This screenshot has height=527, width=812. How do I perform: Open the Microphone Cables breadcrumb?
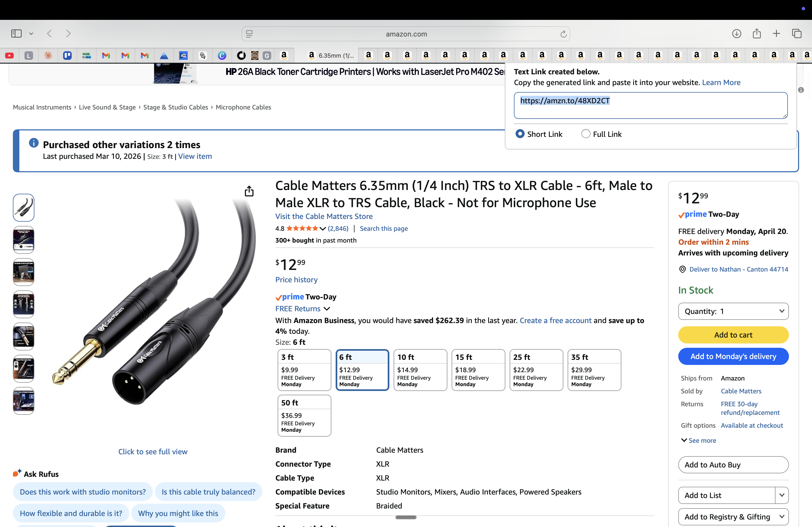coord(243,107)
